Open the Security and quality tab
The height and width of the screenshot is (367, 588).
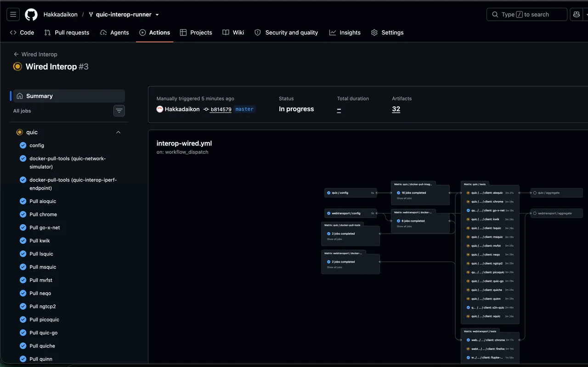tap(286, 33)
